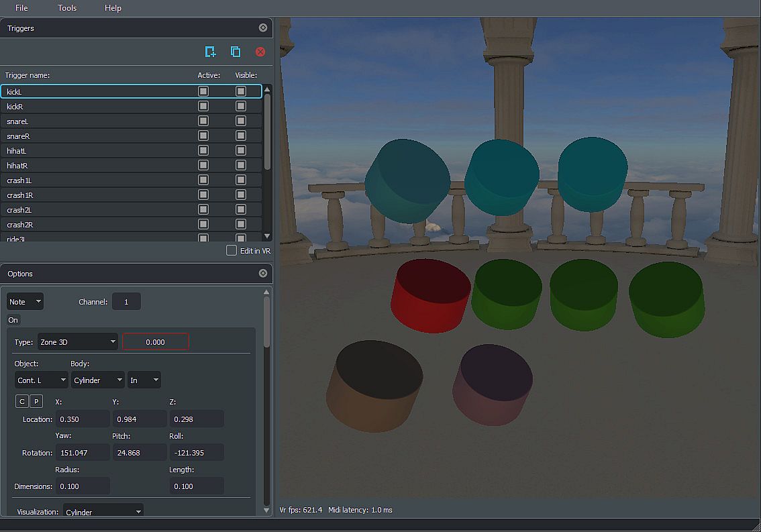The image size is (761, 532).
Task: Open the Type dropdown showing Zone 3D
Action: pyautogui.click(x=77, y=342)
